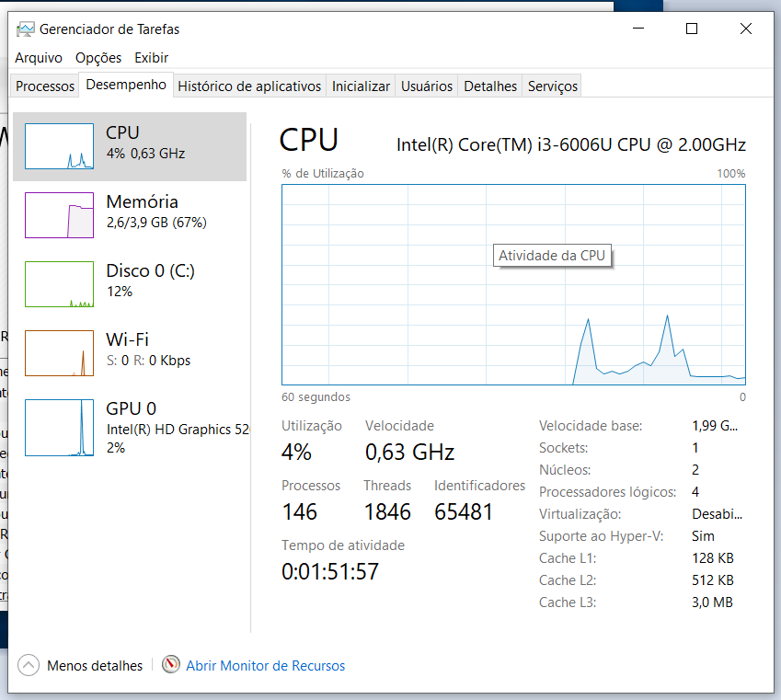
Task: Select the CPU mini graph thumbnail
Action: [x=59, y=146]
